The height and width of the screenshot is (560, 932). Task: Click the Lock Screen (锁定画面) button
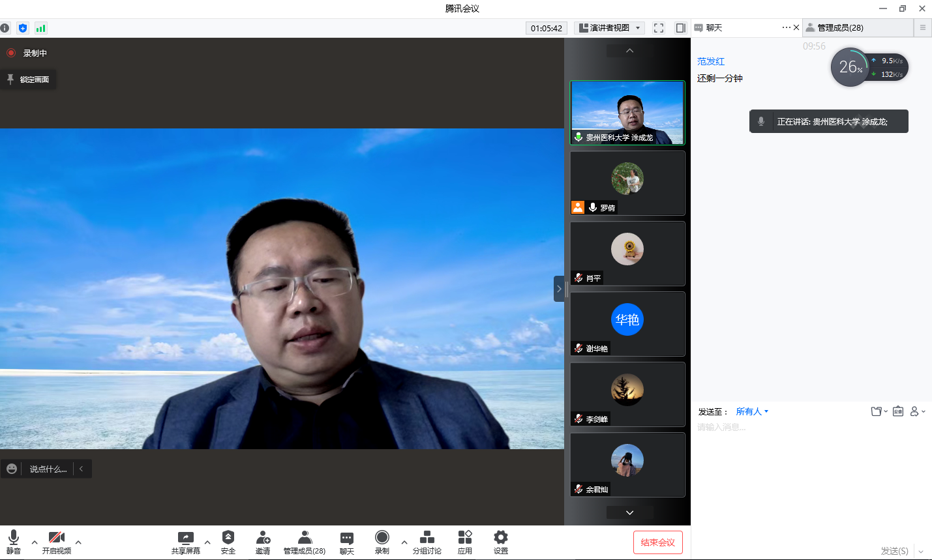pyautogui.click(x=28, y=80)
